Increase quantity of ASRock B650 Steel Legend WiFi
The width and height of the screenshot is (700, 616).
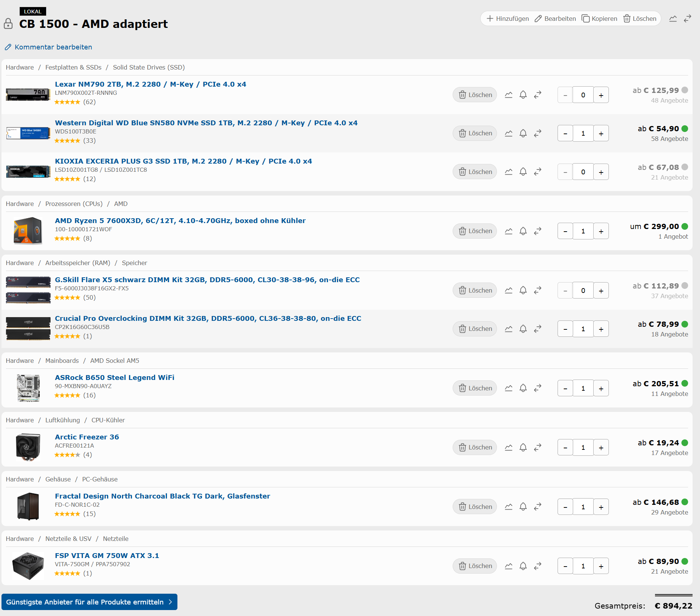coord(601,388)
